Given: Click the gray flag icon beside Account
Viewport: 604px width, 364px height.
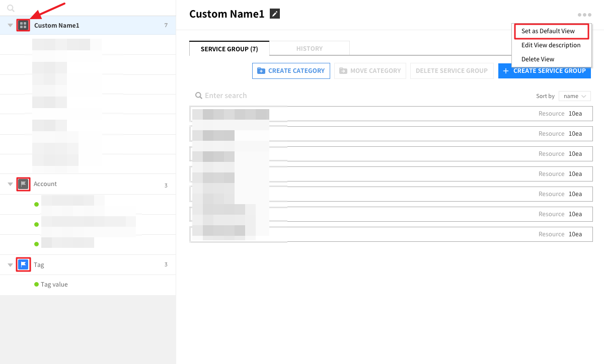Looking at the screenshot, I should [x=23, y=184].
